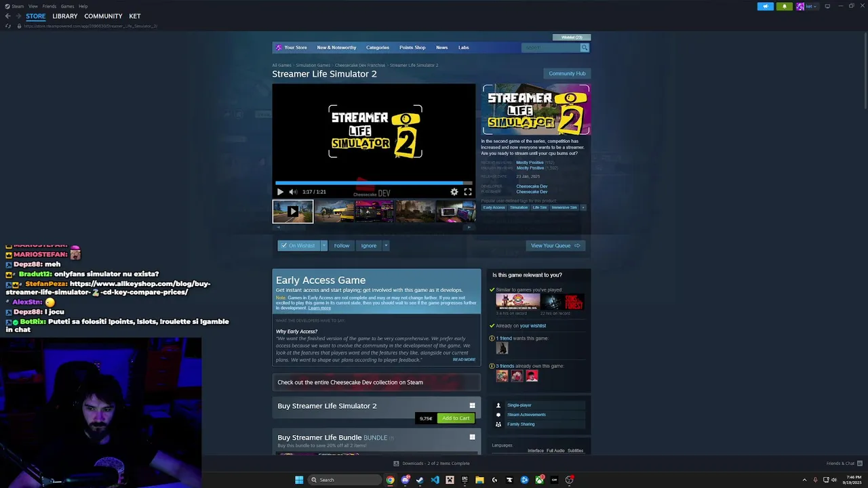Open the KET profile tab
The image size is (868, 488).
coord(135,16)
